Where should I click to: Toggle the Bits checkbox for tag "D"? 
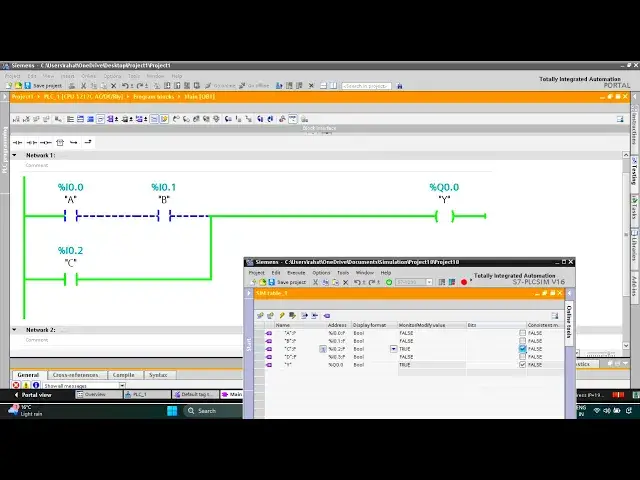click(522, 357)
